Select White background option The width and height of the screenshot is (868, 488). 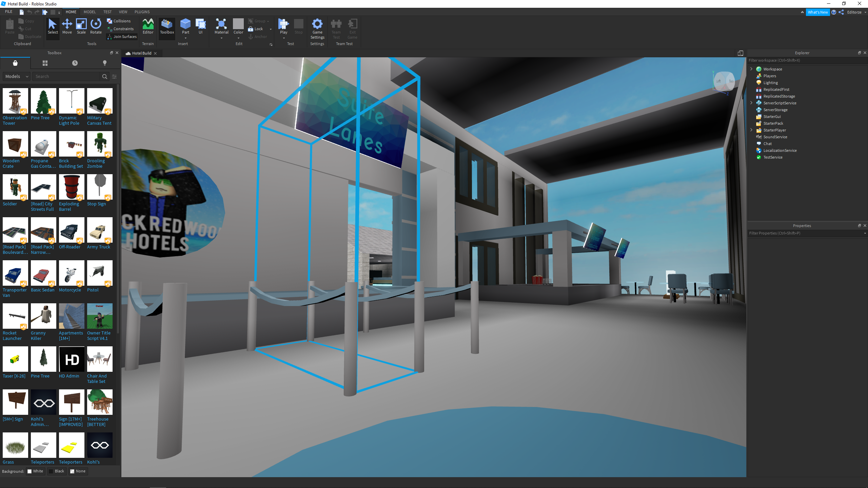(x=35, y=471)
